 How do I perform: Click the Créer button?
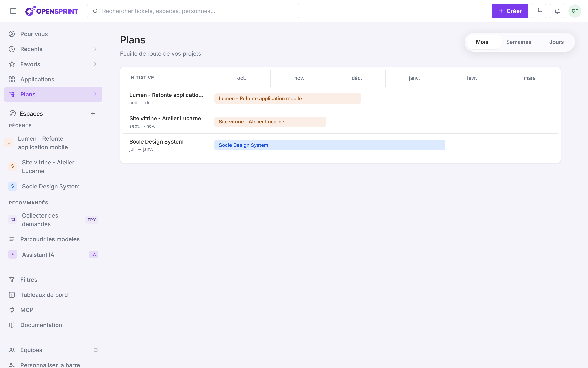pyautogui.click(x=510, y=11)
